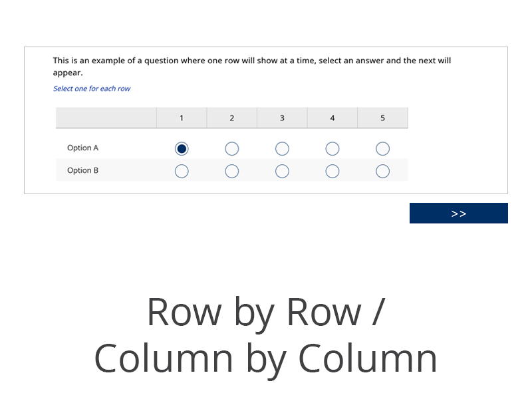Image resolution: width=532 pixels, height=399 pixels.
Task: Click the 'Row by Row / Column by Column' title
Action: pyautogui.click(x=266, y=334)
